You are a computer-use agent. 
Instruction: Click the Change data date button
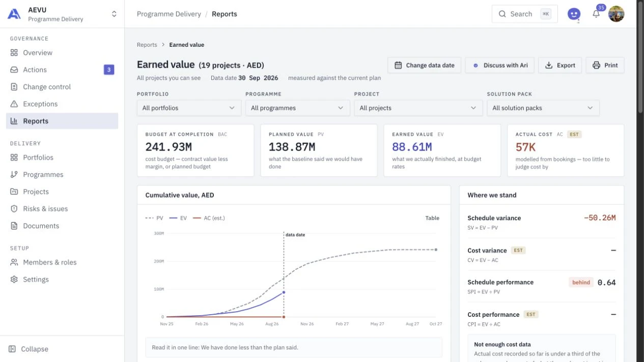coord(425,66)
